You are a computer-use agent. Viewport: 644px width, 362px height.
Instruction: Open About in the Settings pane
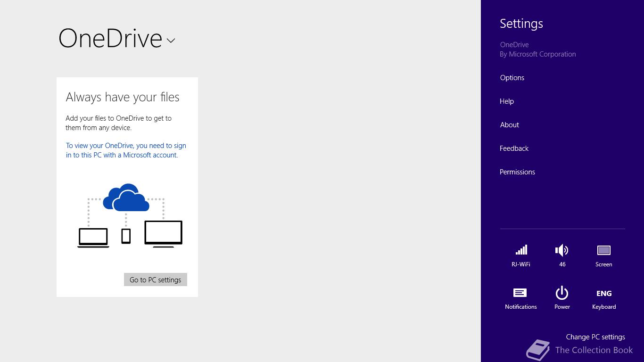coord(509,125)
